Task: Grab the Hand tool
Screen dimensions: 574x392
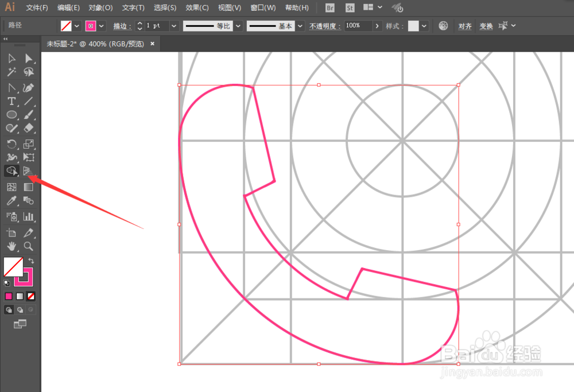Action: 10,246
